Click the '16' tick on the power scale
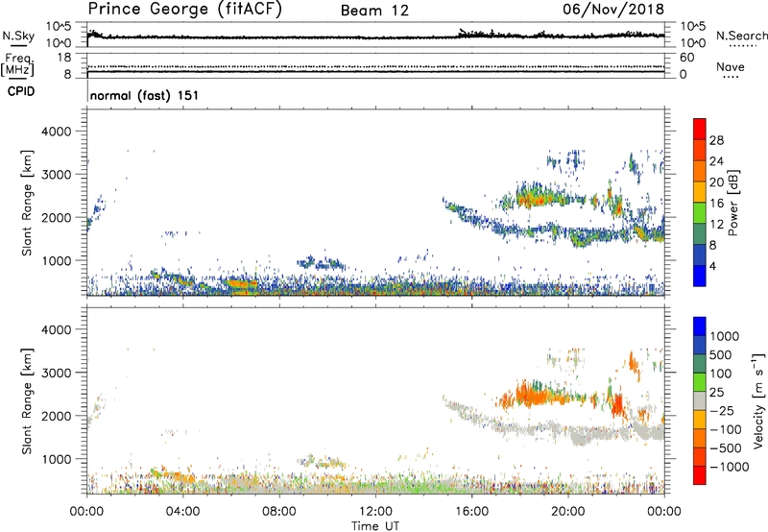This screenshot has height=532, width=768. (x=716, y=204)
